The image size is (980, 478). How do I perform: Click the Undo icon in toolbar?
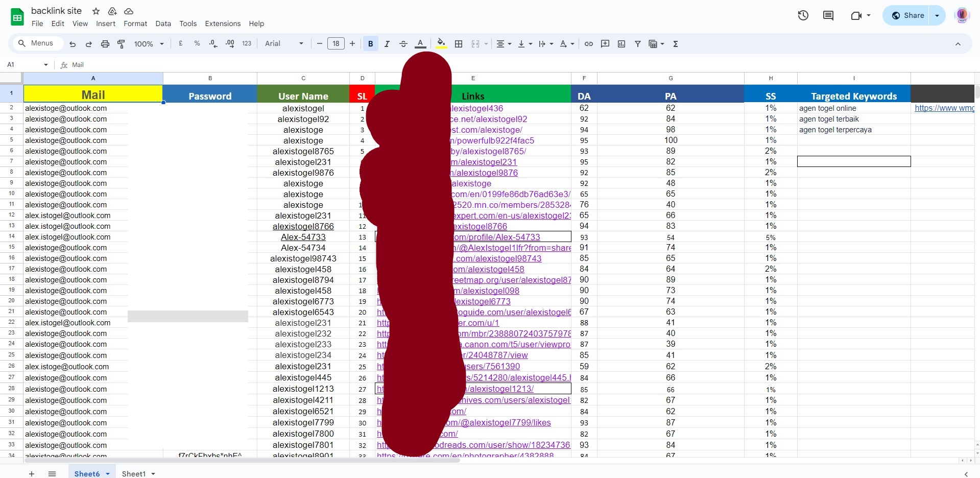[73, 44]
